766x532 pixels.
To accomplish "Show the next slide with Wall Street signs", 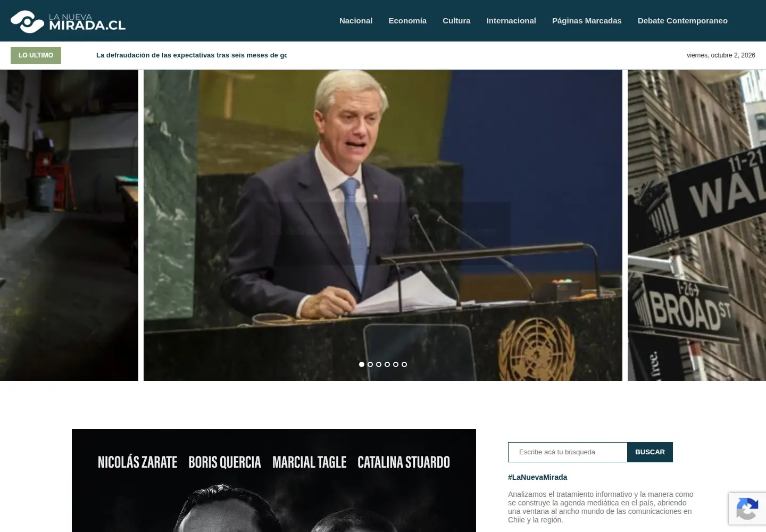I will tap(697, 225).
